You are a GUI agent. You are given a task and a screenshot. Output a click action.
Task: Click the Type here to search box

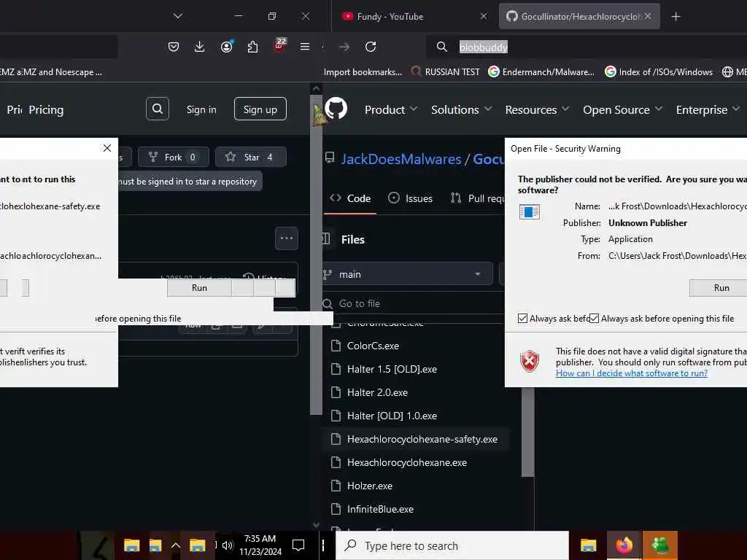coord(452,545)
